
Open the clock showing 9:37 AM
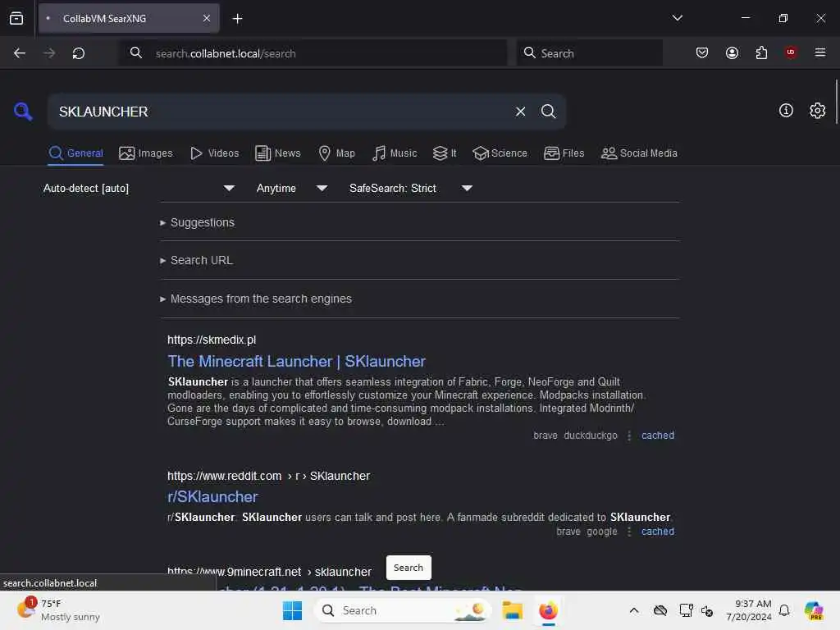748,610
